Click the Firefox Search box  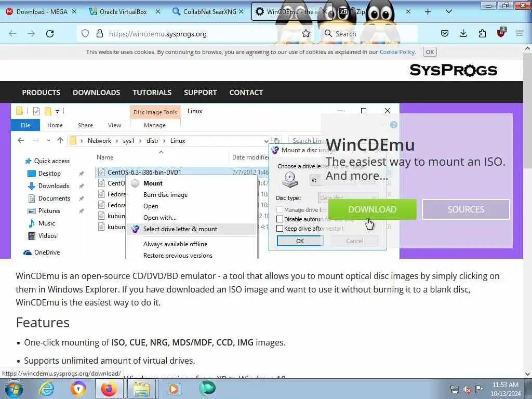tap(368, 34)
